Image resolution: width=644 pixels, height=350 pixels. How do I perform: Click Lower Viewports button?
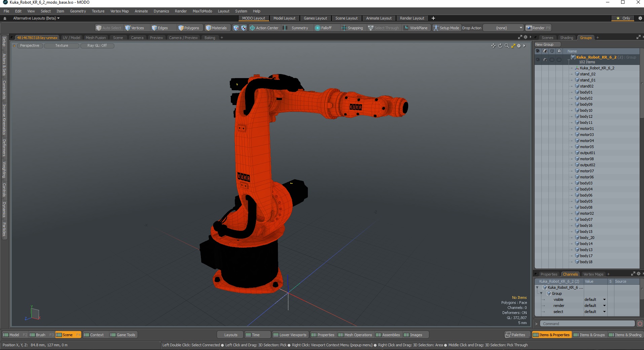pyautogui.click(x=290, y=335)
